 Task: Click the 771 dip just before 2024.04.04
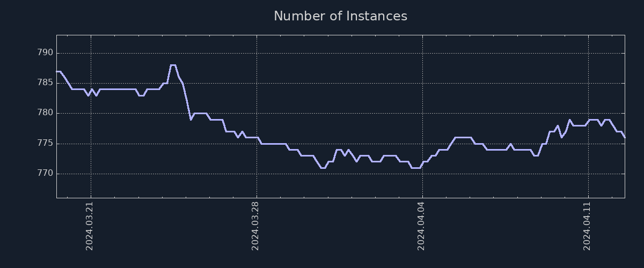tap(415, 168)
